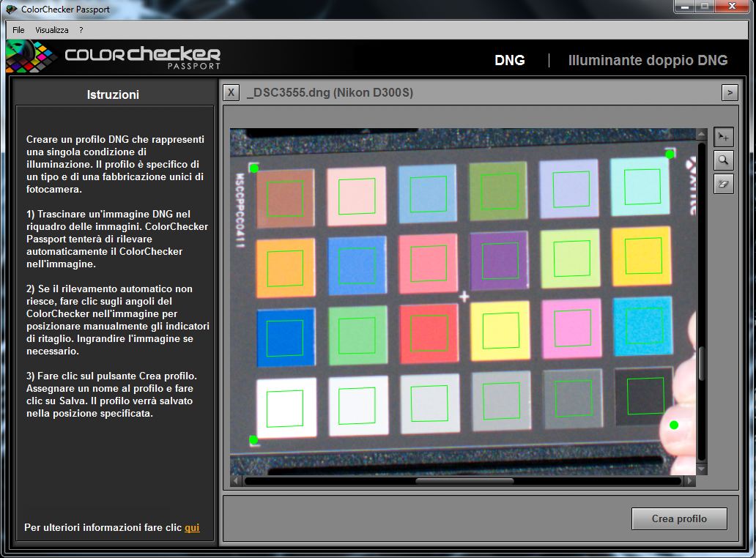Image resolution: width=756 pixels, height=558 pixels.
Task: Click the scroll down arrow
Action: (702, 469)
